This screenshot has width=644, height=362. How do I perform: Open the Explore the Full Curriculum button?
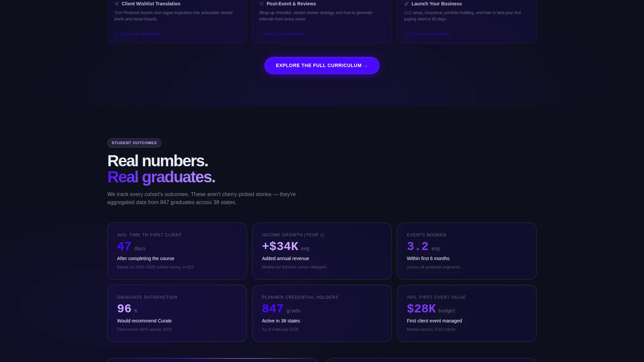point(322,66)
